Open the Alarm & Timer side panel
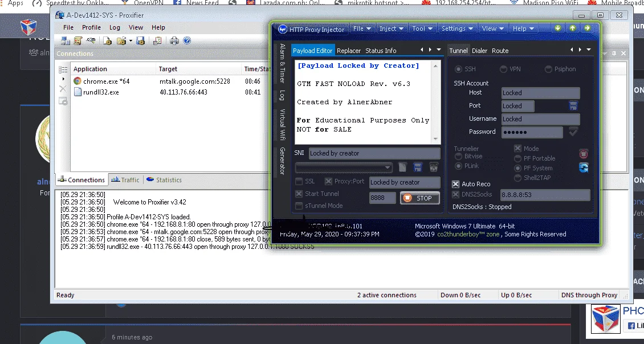644x344 pixels. [282, 63]
